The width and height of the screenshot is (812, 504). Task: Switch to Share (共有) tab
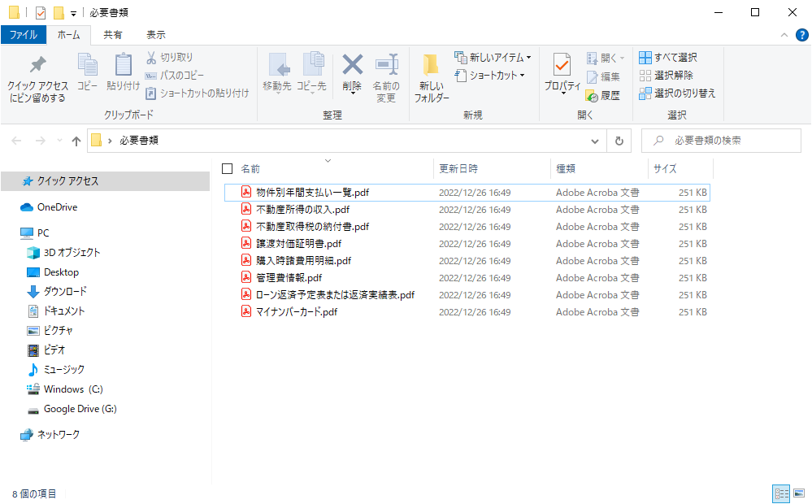(x=112, y=35)
